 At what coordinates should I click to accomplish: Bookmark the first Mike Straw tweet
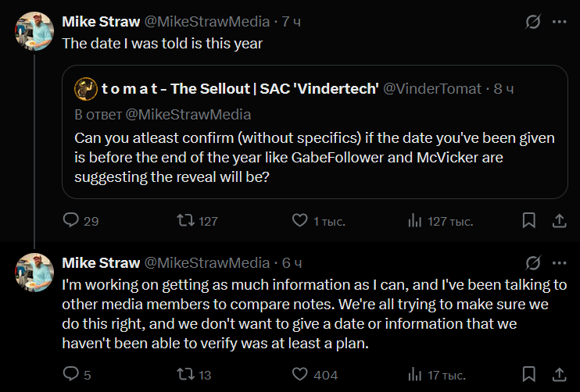pyautogui.click(x=529, y=221)
